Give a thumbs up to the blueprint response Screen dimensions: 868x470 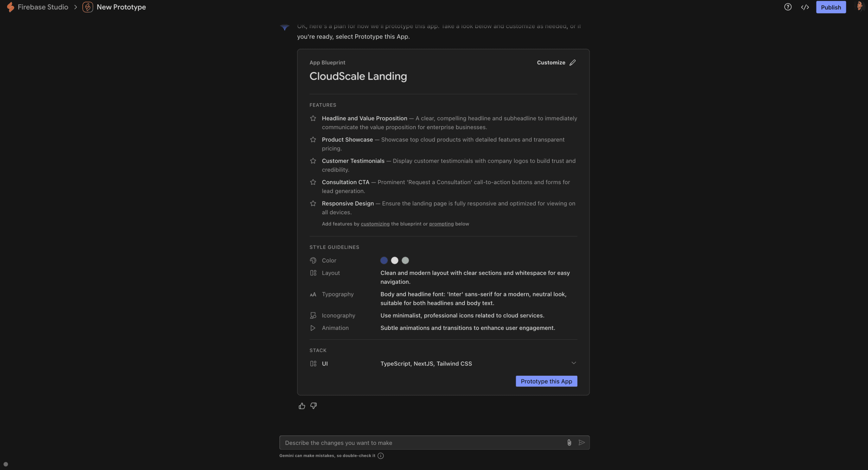tap(301, 406)
